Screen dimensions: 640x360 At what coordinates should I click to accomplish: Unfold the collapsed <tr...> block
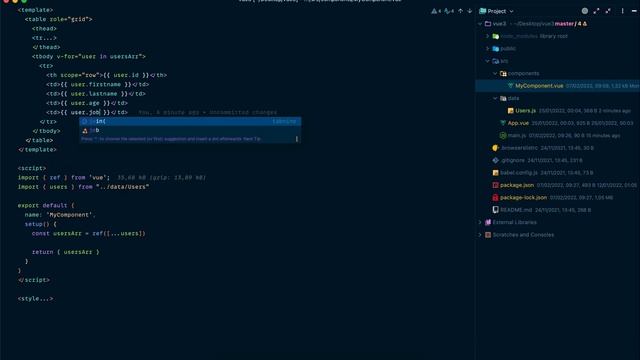(x=44, y=38)
